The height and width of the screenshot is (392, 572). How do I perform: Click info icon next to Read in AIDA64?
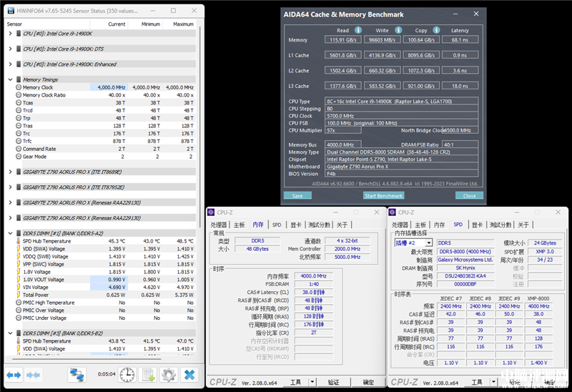(x=358, y=30)
